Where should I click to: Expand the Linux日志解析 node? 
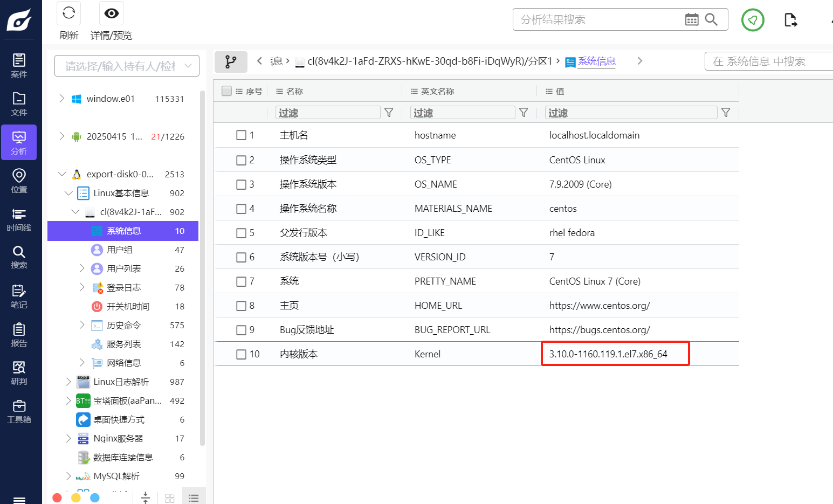(68, 382)
